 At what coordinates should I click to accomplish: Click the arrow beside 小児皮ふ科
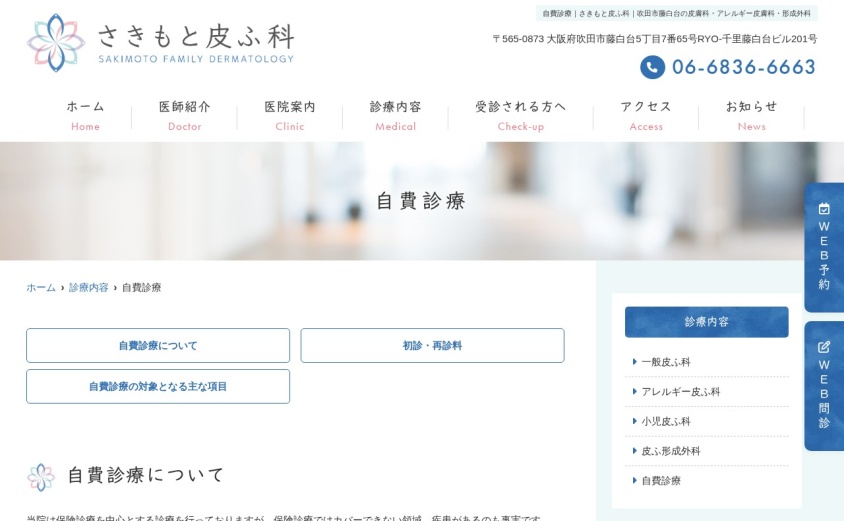pyautogui.click(x=635, y=421)
